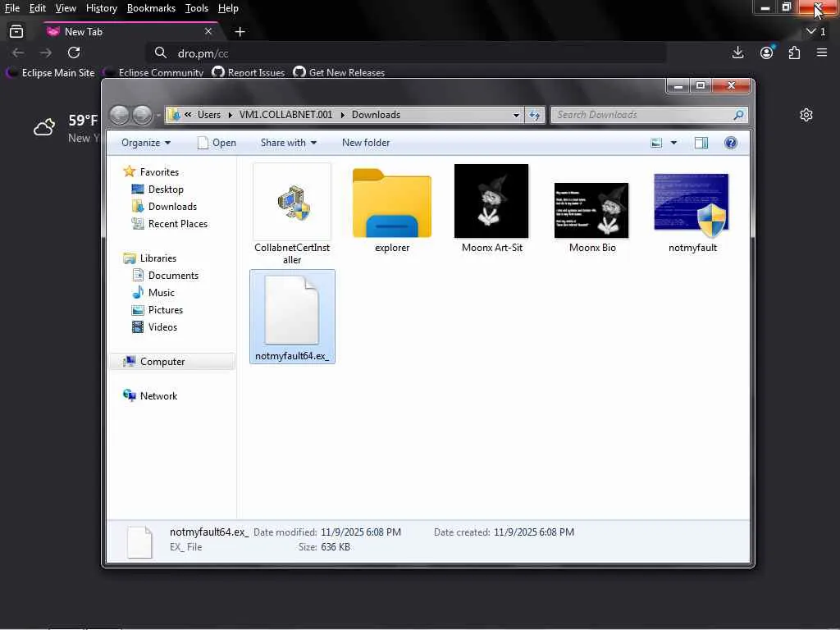Click Users in the address breadcrumb

pos(209,115)
